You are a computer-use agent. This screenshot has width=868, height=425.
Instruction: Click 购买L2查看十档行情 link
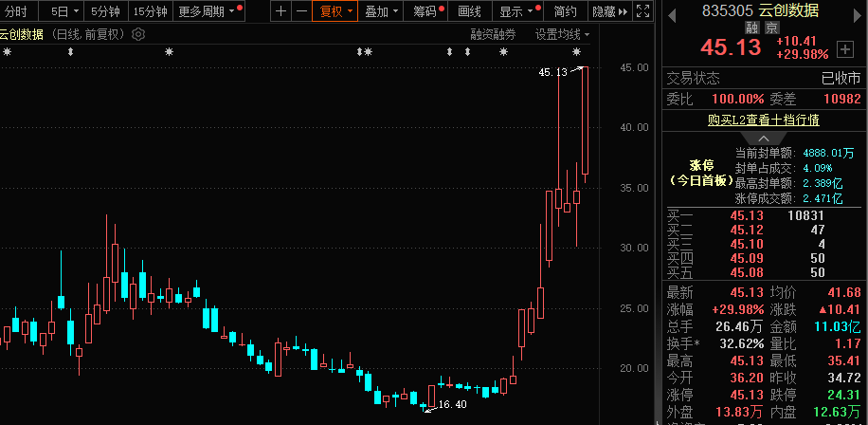click(764, 120)
